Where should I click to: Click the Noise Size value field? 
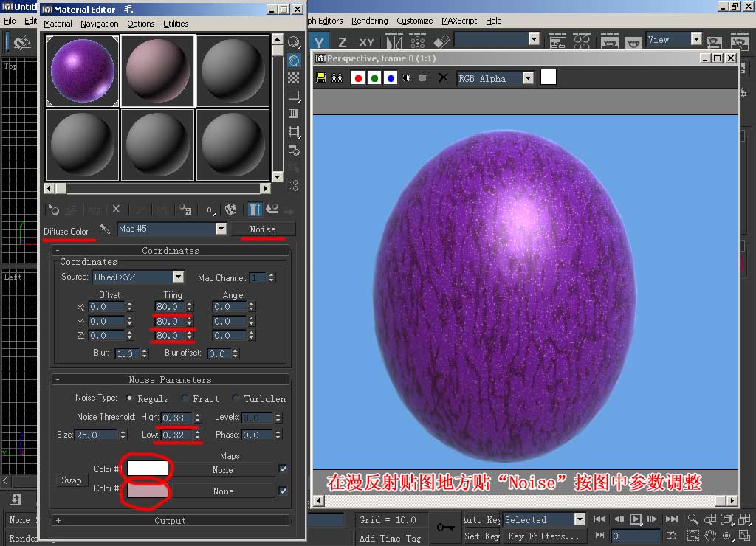(97, 435)
